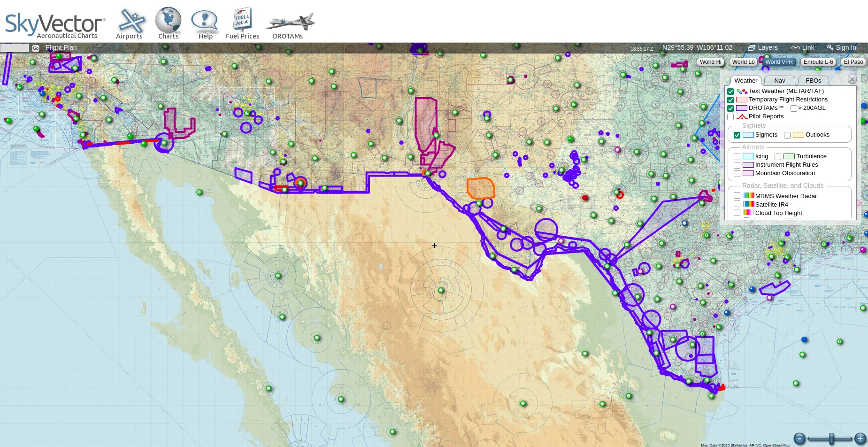868x447 pixels.
Task: Uncheck Temporary Flight Restrictions checkbox
Action: point(730,100)
